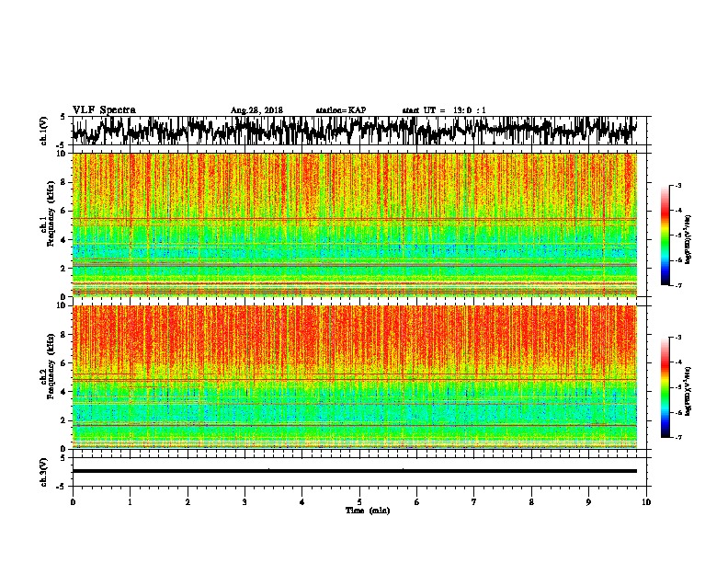The height and width of the screenshot is (563, 728).
Task: Click the ch.2 frequency tick label "8"
Action: tap(64, 335)
